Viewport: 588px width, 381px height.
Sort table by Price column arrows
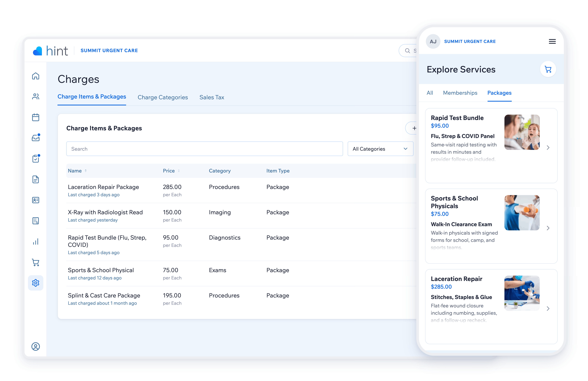(179, 171)
